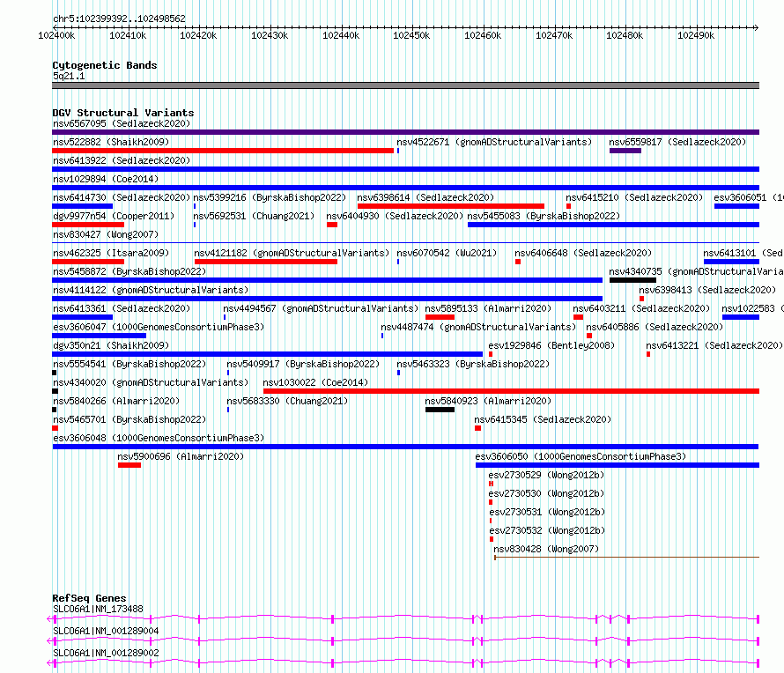Click the purple nsv6559817 variant bar

pos(625,151)
